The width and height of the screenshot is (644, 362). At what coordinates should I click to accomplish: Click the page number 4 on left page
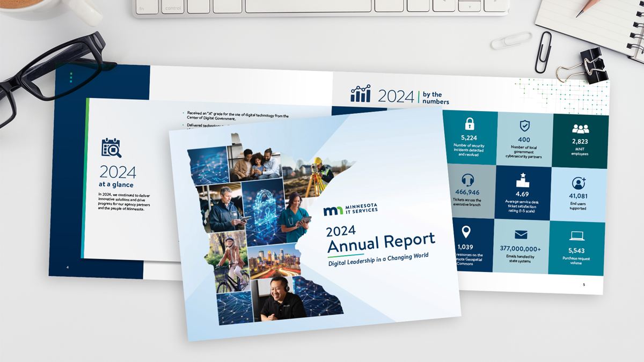[67, 267]
